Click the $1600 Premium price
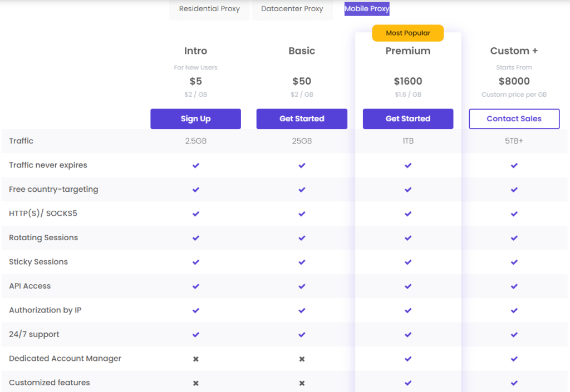Image resolution: width=570 pixels, height=392 pixels. coord(408,81)
